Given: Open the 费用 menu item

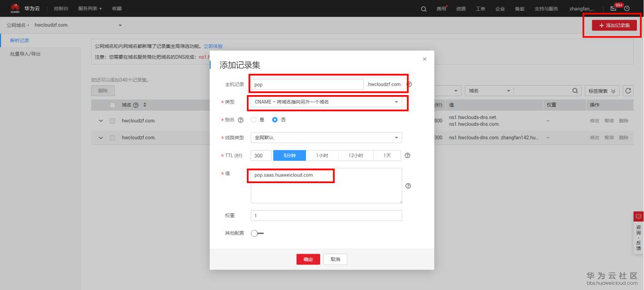Looking at the screenshot, I should coord(441,8).
